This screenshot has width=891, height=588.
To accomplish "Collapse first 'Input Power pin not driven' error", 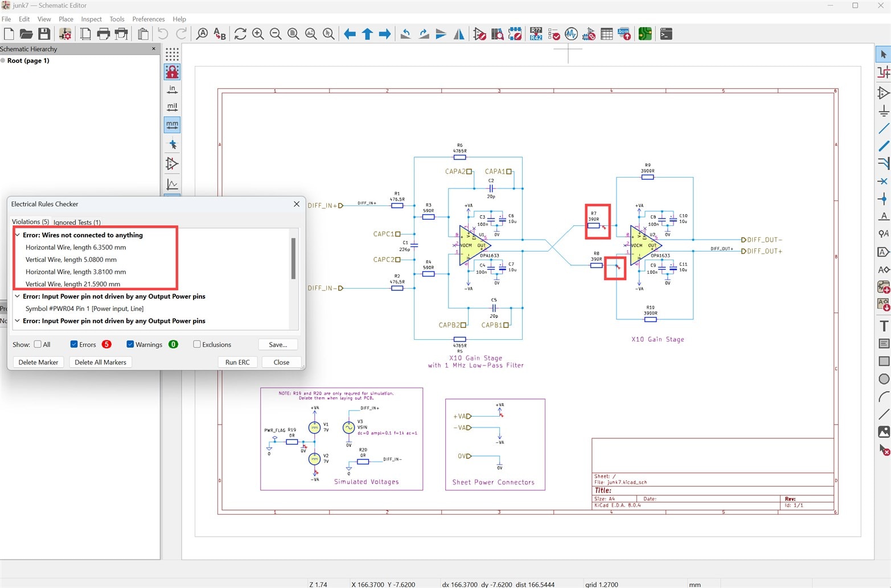I will coord(18,297).
